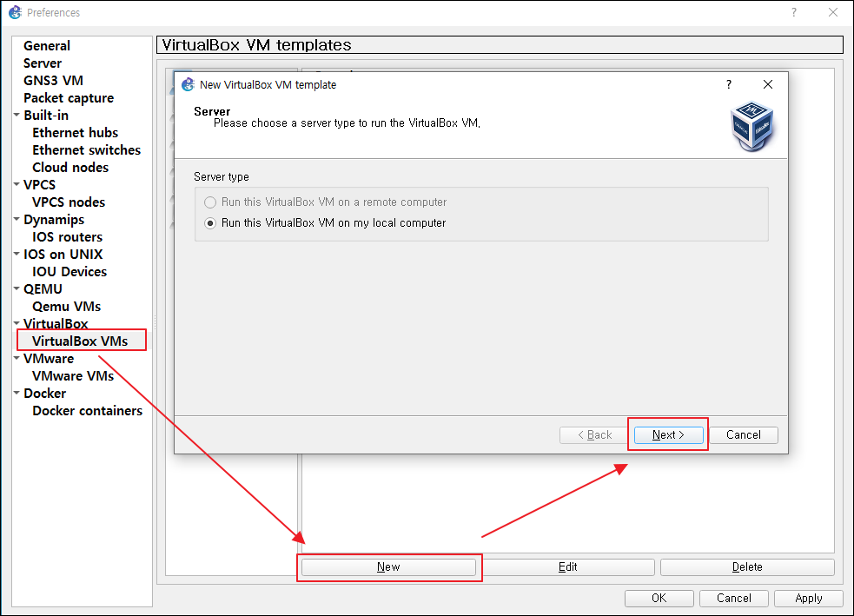Screen dimensions: 854x616
Task: Click Cancel in the Preferences window
Action: pyautogui.click(x=733, y=598)
